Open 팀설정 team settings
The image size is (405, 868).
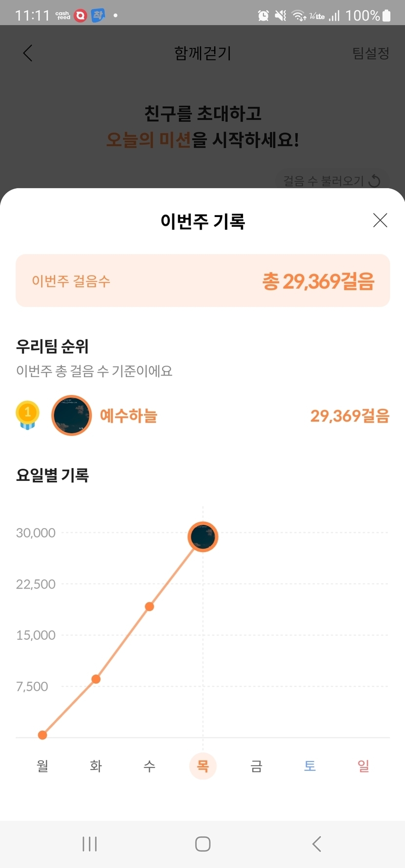371,53
